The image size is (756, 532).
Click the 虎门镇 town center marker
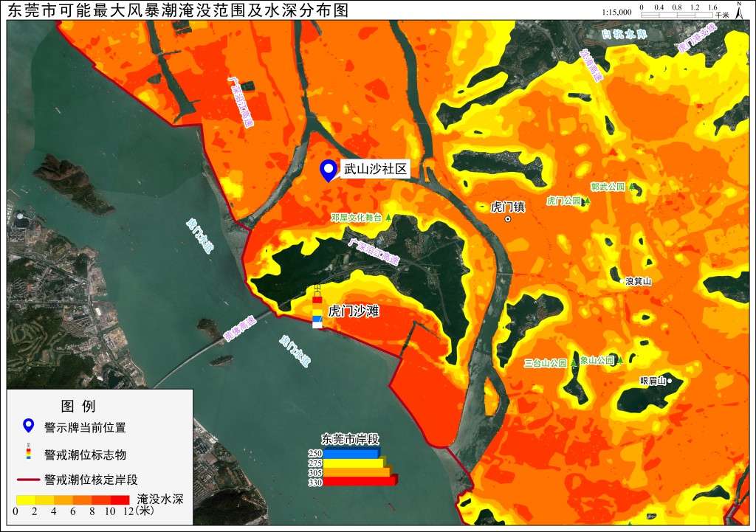508,219
